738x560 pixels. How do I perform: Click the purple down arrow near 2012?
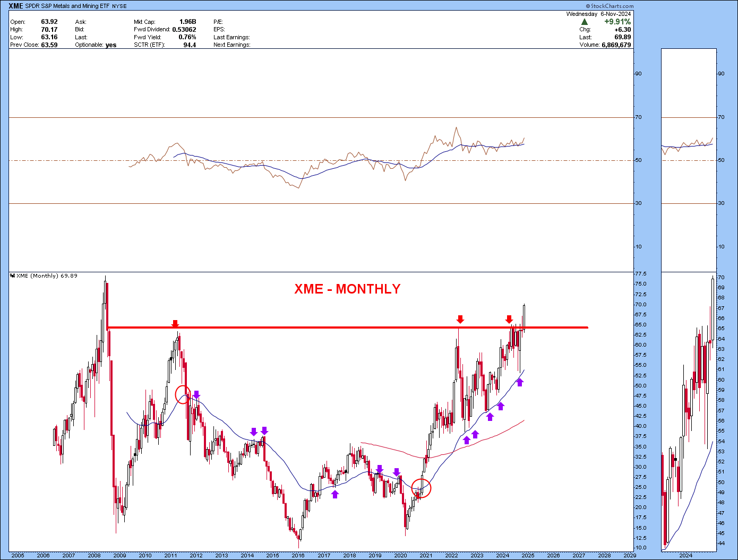tap(196, 394)
